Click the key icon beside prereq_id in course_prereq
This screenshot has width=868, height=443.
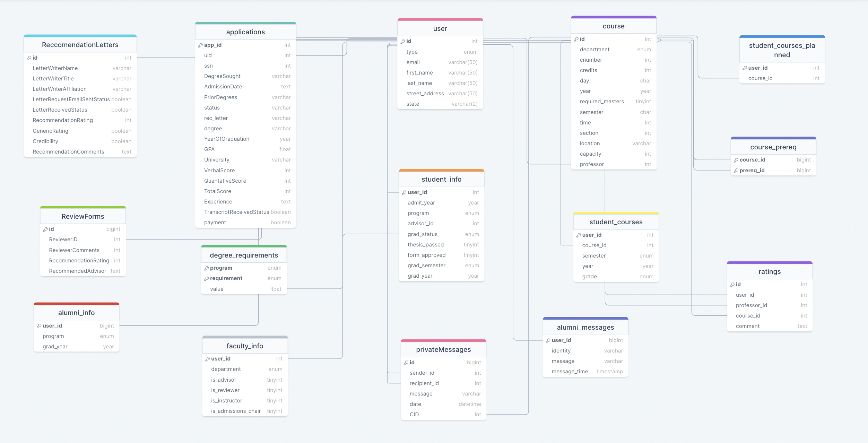(736, 171)
